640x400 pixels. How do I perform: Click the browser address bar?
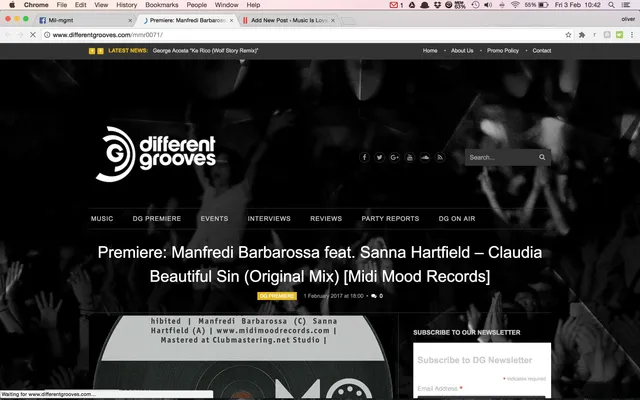[302, 35]
